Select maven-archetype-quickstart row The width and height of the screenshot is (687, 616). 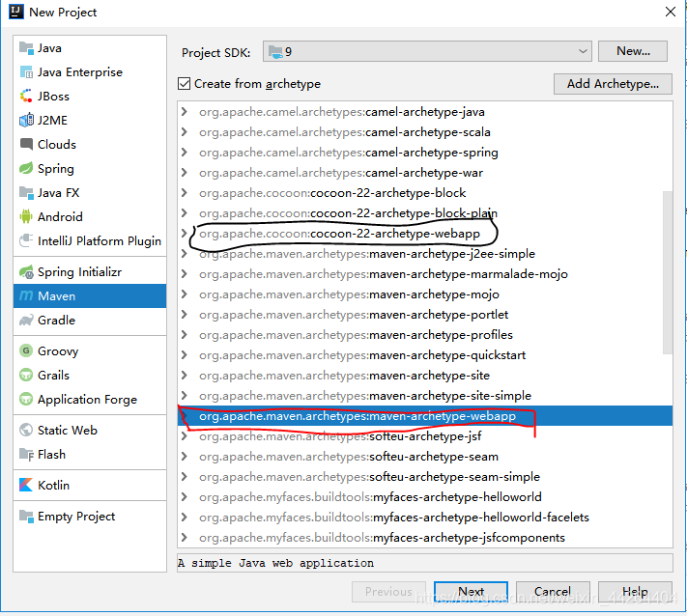tap(425, 355)
